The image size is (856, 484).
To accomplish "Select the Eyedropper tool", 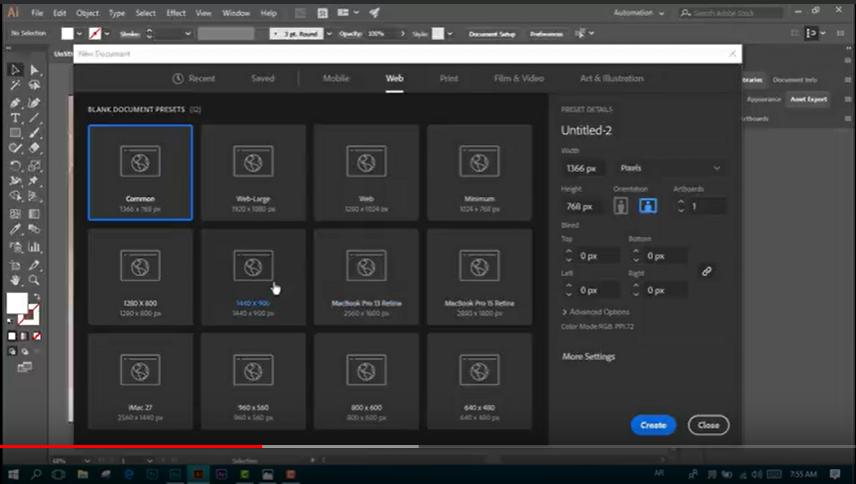I will [15, 229].
